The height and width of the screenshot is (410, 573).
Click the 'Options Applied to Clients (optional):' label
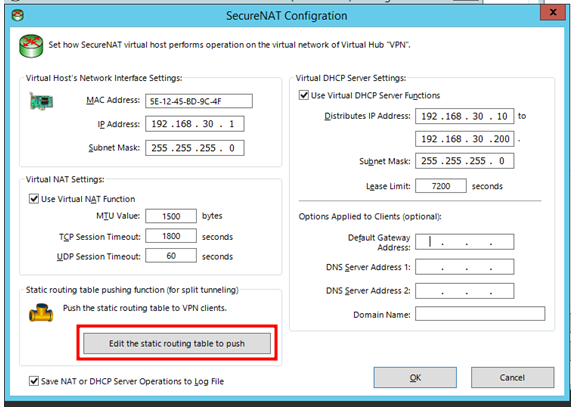coord(370,216)
